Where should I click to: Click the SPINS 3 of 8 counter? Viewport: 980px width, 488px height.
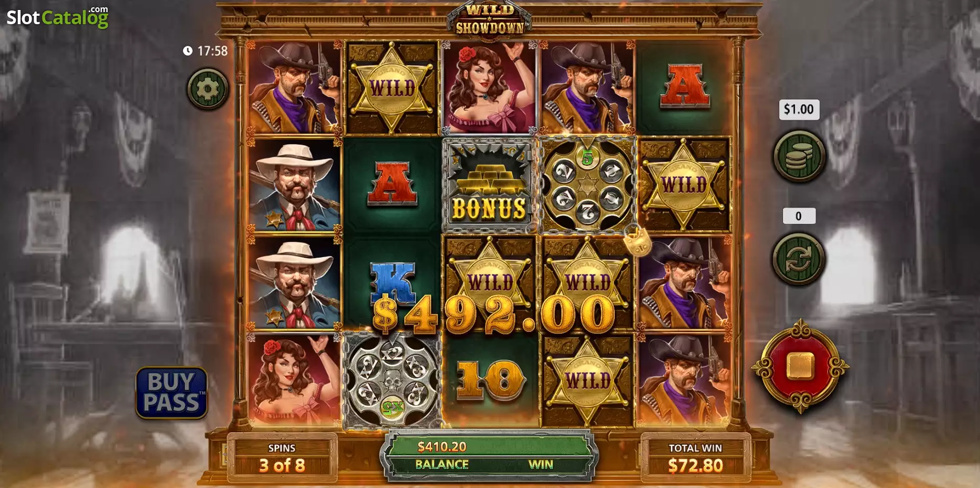282,457
